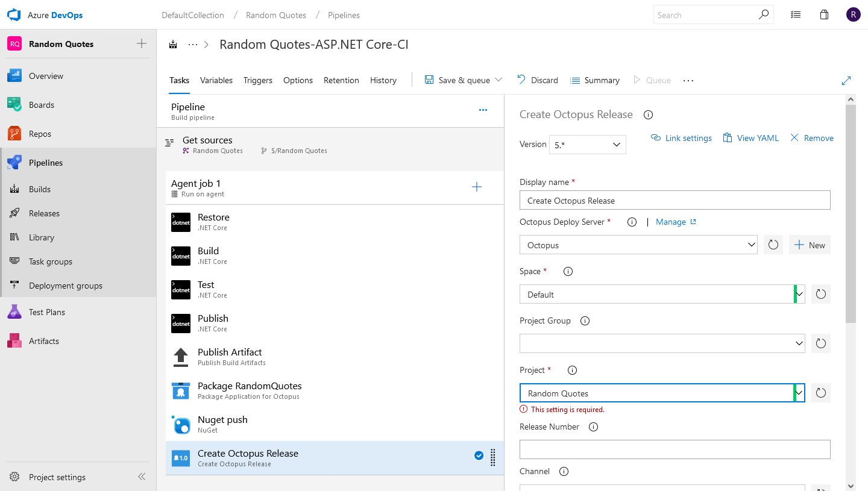868x491 pixels.
Task: Click the Manage link for Octopus server
Action: point(676,222)
